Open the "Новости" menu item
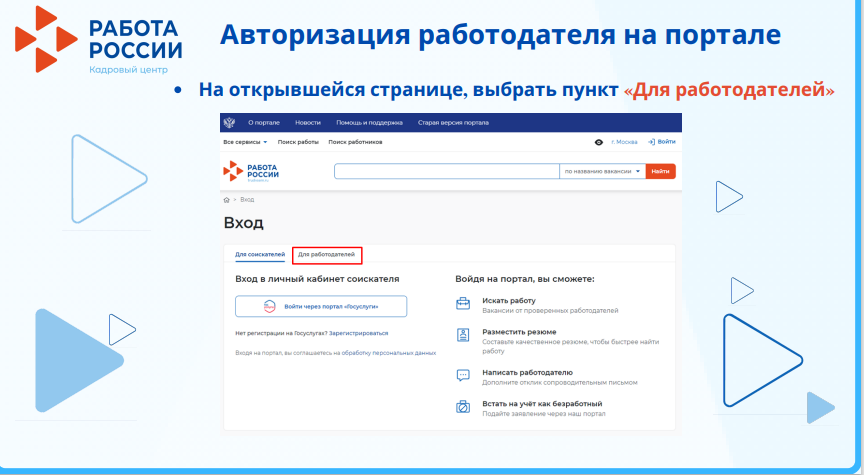 click(x=307, y=123)
